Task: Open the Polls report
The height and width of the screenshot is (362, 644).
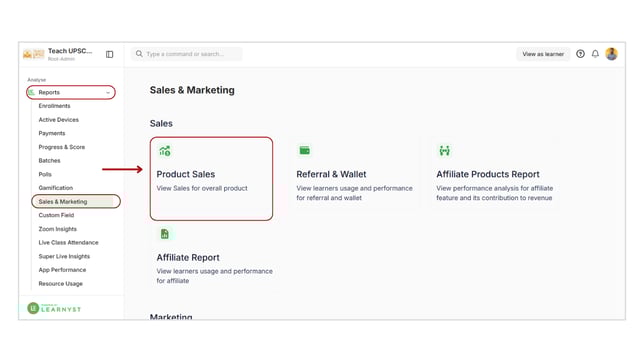Action: [45, 174]
